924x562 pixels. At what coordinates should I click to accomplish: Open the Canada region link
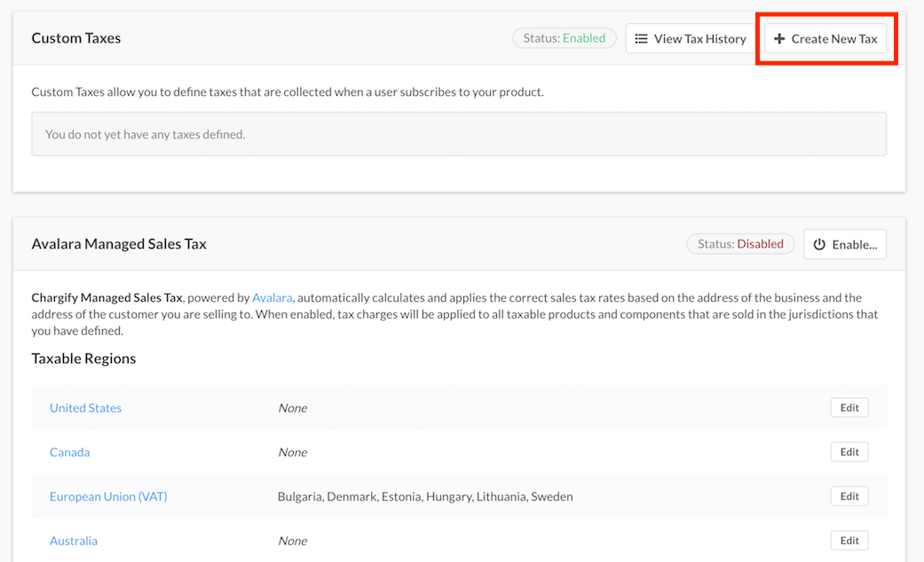point(69,452)
